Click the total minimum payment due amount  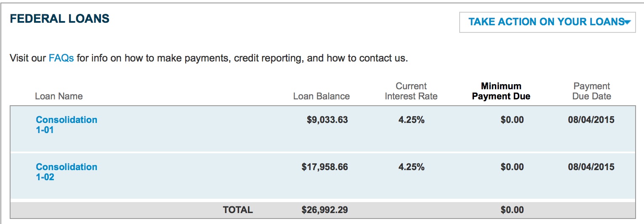point(512,210)
